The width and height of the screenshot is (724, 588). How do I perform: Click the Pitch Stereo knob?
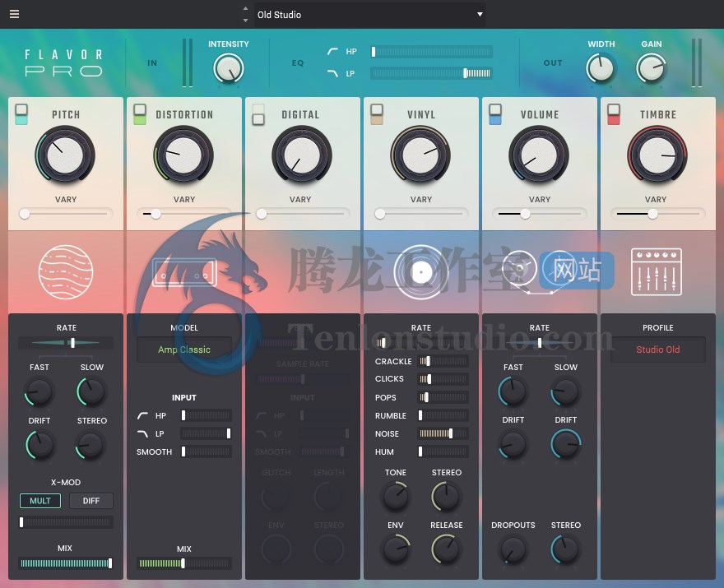click(90, 446)
